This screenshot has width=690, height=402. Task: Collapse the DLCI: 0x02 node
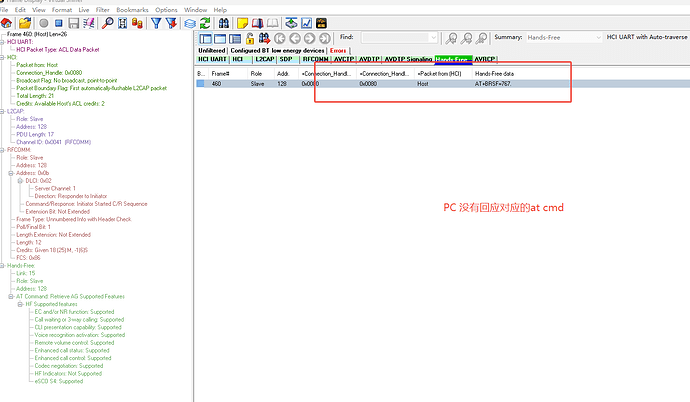pos(20,181)
